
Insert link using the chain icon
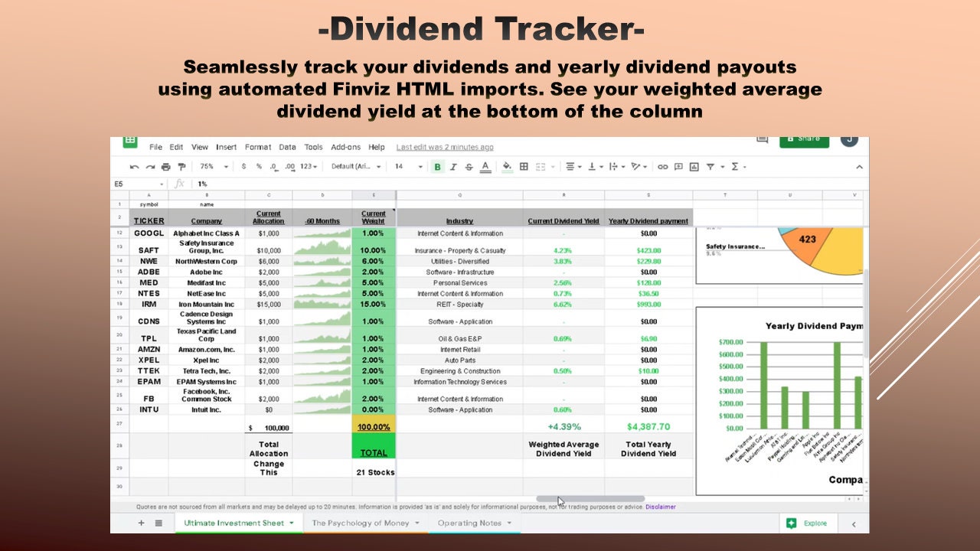click(662, 167)
